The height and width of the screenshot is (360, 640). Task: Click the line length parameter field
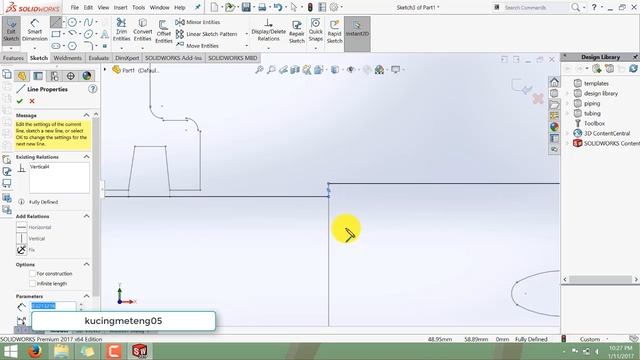(53, 306)
